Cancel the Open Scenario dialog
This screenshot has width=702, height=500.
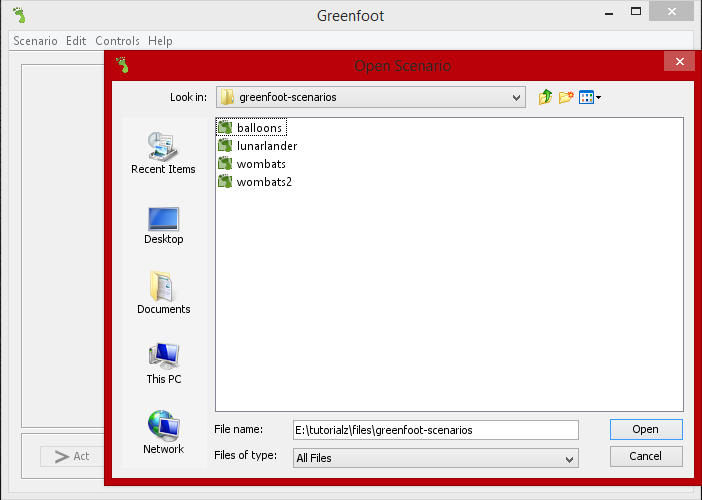[x=646, y=456]
